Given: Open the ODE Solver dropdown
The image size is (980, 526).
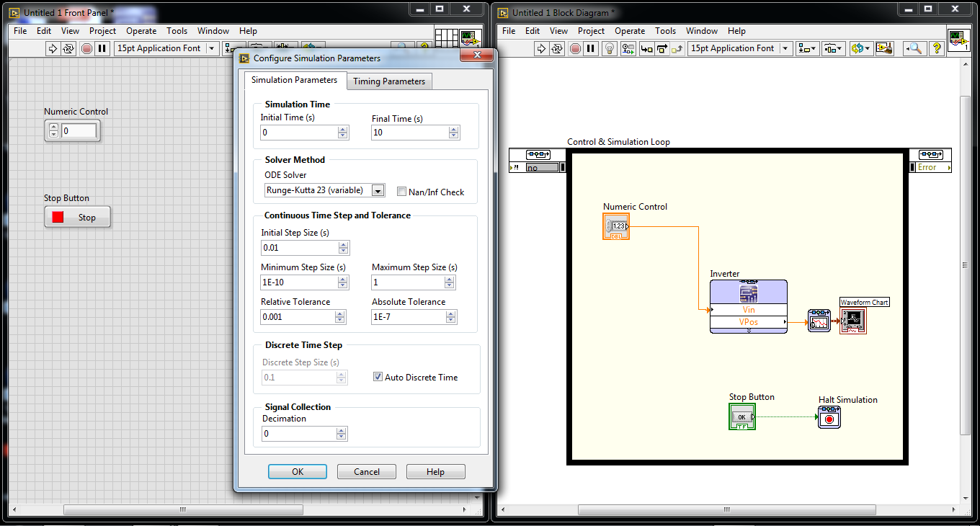Looking at the screenshot, I should (x=377, y=190).
